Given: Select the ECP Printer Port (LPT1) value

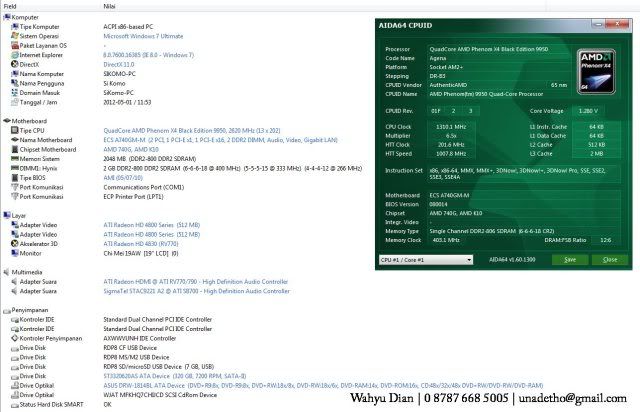Looking at the screenshot, I should point(133,196).
